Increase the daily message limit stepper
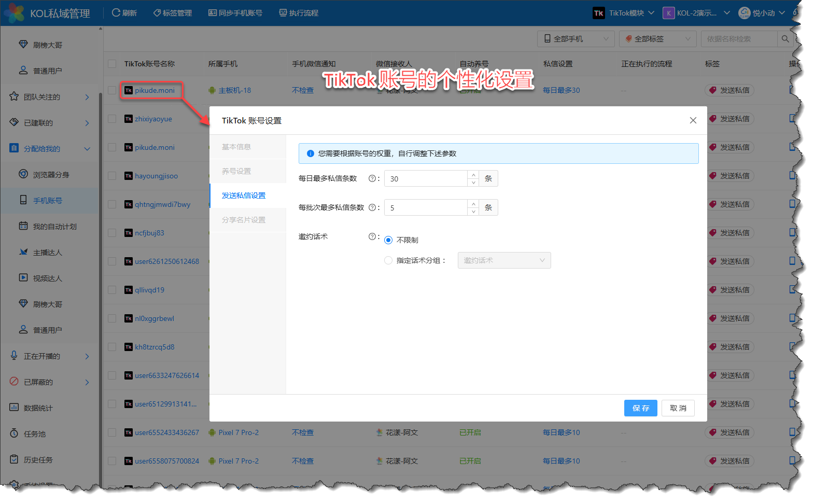This screenshot has height=504, width=814. tap(473, 175)
